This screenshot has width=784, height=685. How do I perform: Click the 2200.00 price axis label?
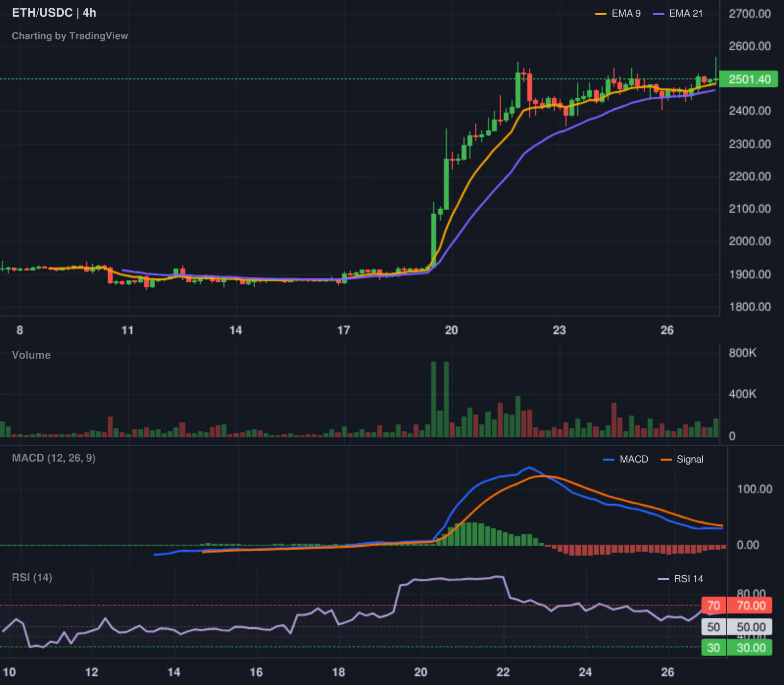(750, 176)
